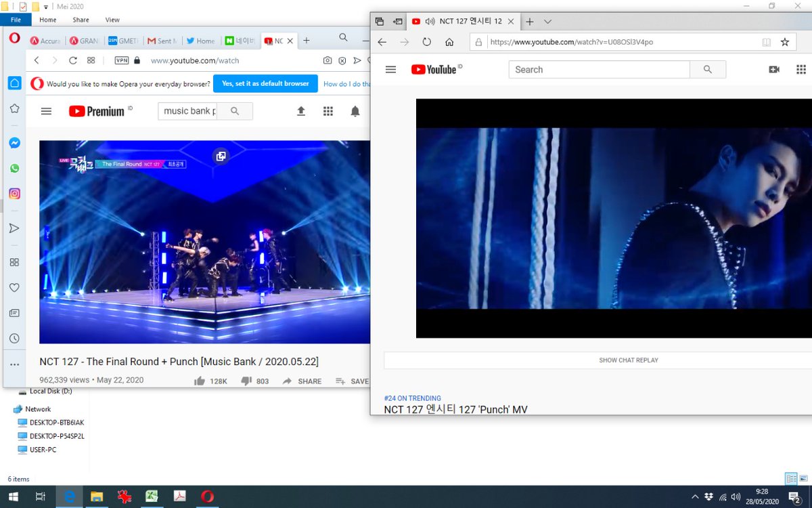812x508 pixels.
Task: Open the YouTube Premium guide hamburger menu
Action: 46,111
